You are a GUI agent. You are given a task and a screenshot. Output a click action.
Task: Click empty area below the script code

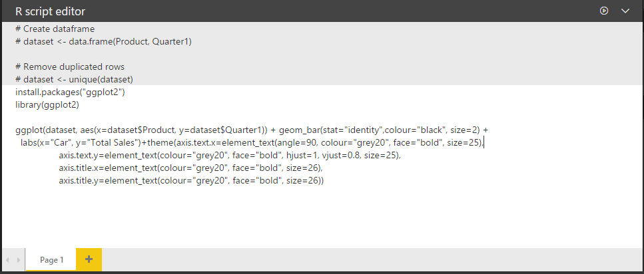[x=322, y=217]
